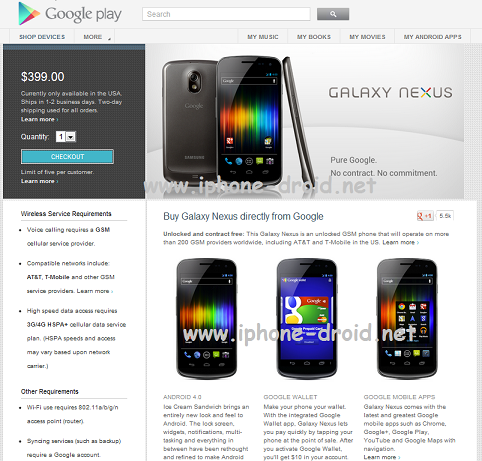Expand the MORE menu
Screen dimensions: 482x461
pos(95,37)
